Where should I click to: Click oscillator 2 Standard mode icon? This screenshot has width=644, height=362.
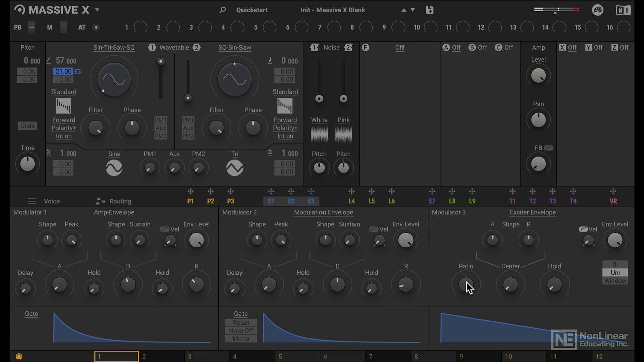tap(285, 106)
